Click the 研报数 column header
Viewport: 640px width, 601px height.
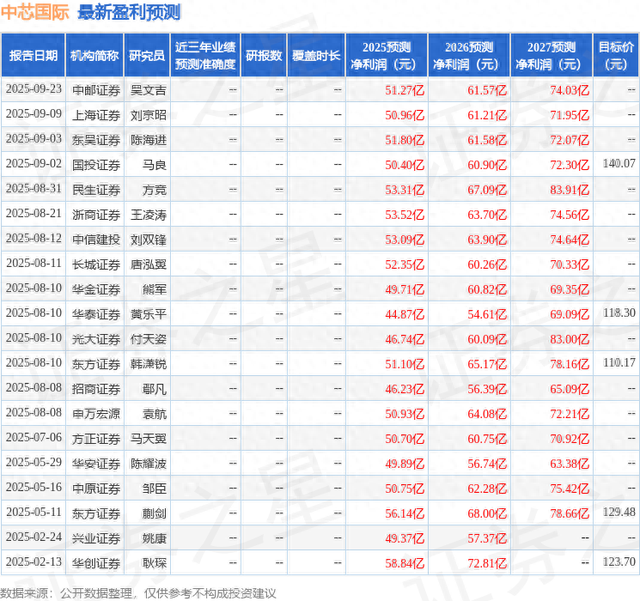click(x=264, y=56)
